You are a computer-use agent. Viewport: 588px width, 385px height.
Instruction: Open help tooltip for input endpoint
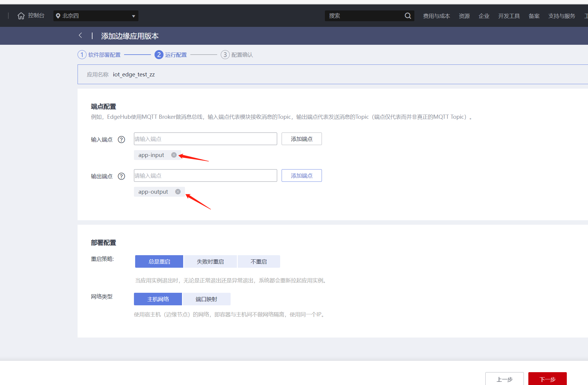[121, 139]
